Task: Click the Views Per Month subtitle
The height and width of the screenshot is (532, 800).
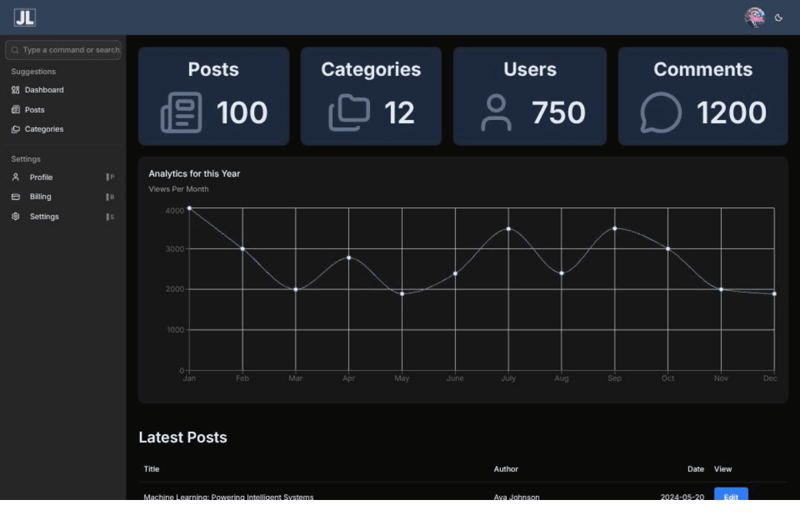Action: [x=179, y=189]
